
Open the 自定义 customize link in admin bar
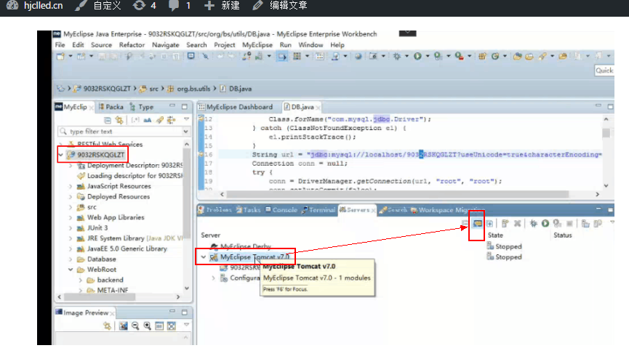click(x=107, y=6)
